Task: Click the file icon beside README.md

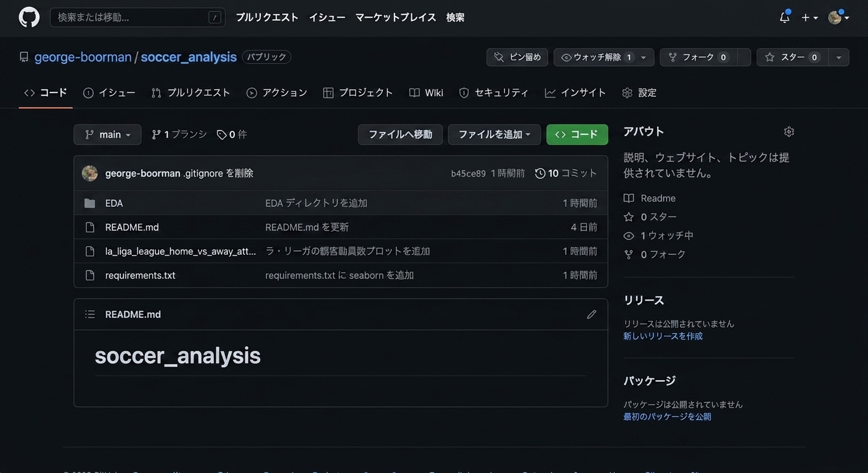Action: coord(90,227)
